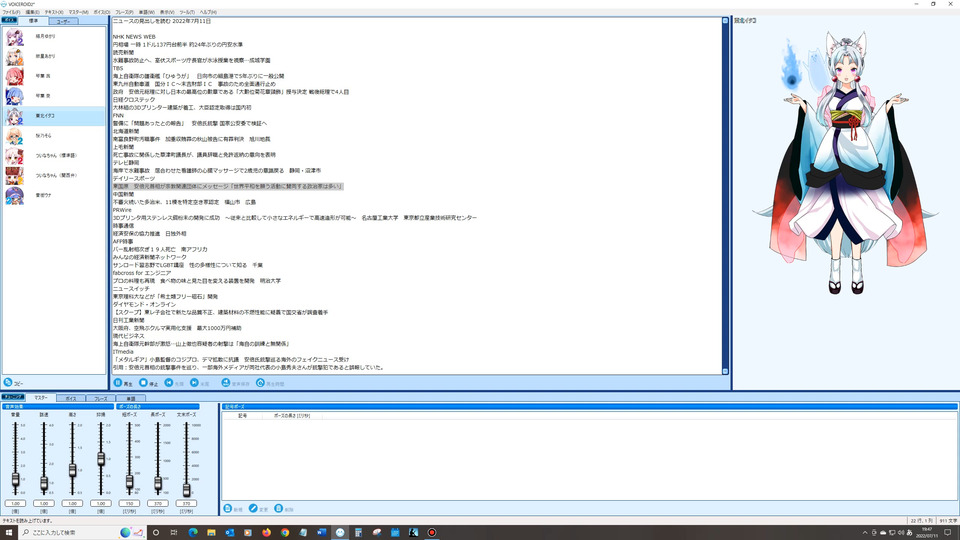Select the 桜乃そら voice preset

pos(54,136)
